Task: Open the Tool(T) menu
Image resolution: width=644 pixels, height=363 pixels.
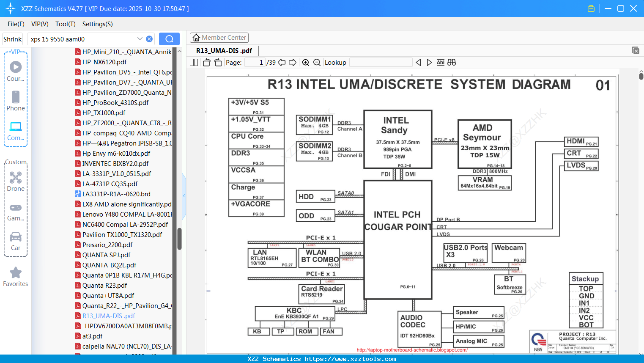Action: coord(66,24)
